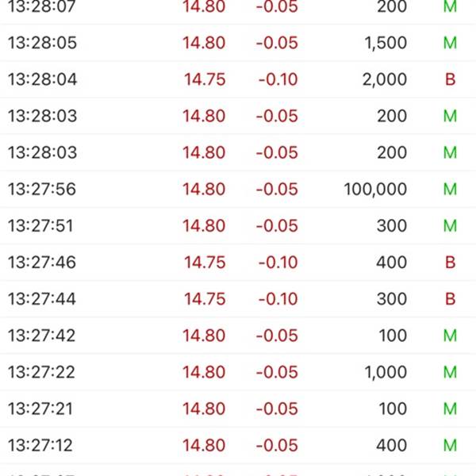Click the M marker at 13:27:22
Viewport: 476px width, 476px height.
pyautogui.click(x=450, y=372)
